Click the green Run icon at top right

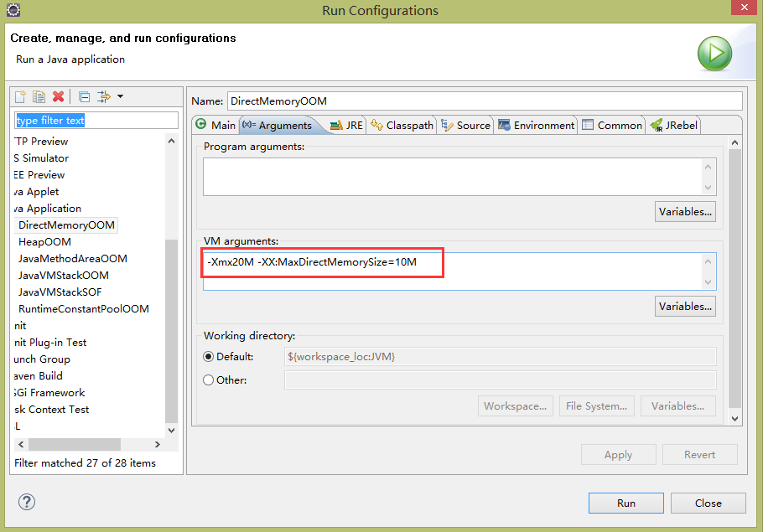(714, 53)
